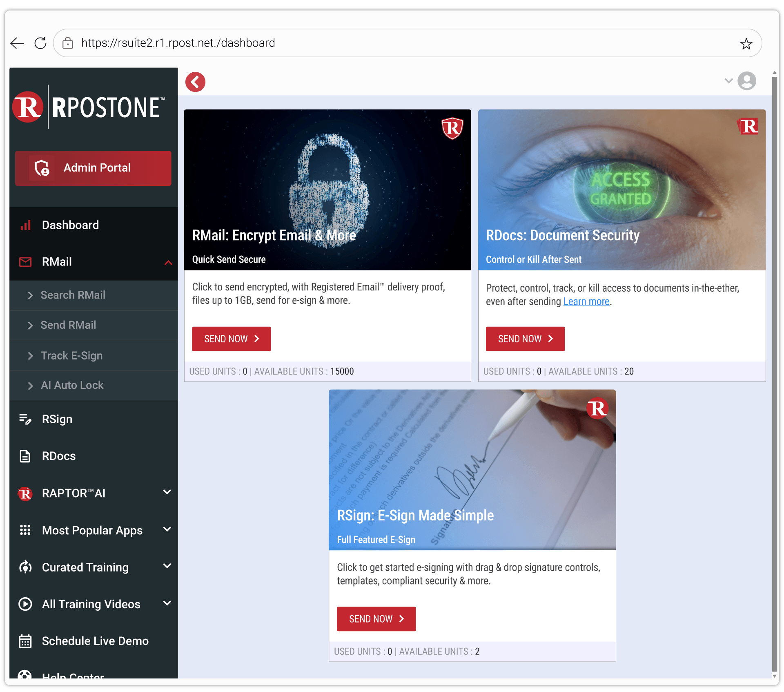Click SEND NOW on the RSign card

click(376, 619)
